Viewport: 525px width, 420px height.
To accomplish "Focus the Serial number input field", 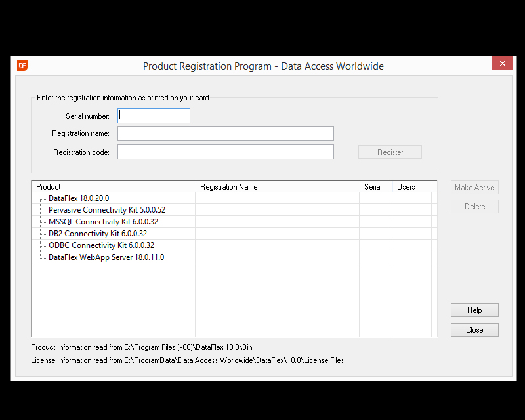I will click(154, 116).
